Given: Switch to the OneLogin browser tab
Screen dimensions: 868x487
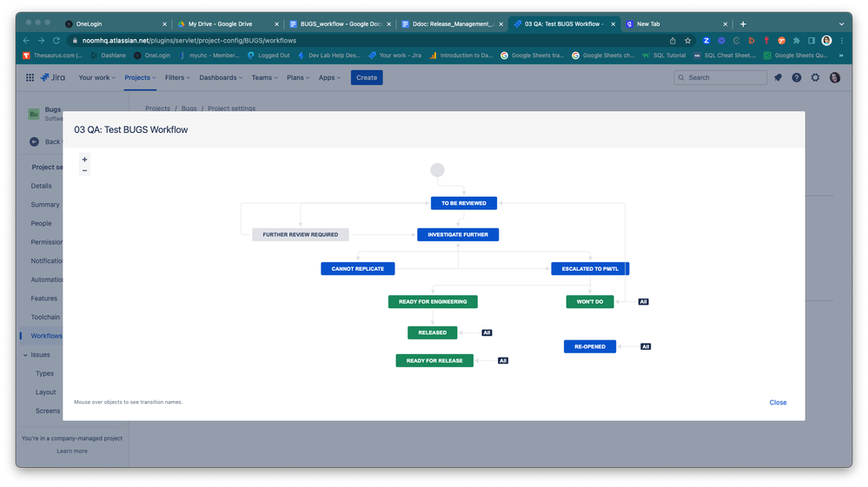Looking at the screenshot, I should [x=114, y=24].
